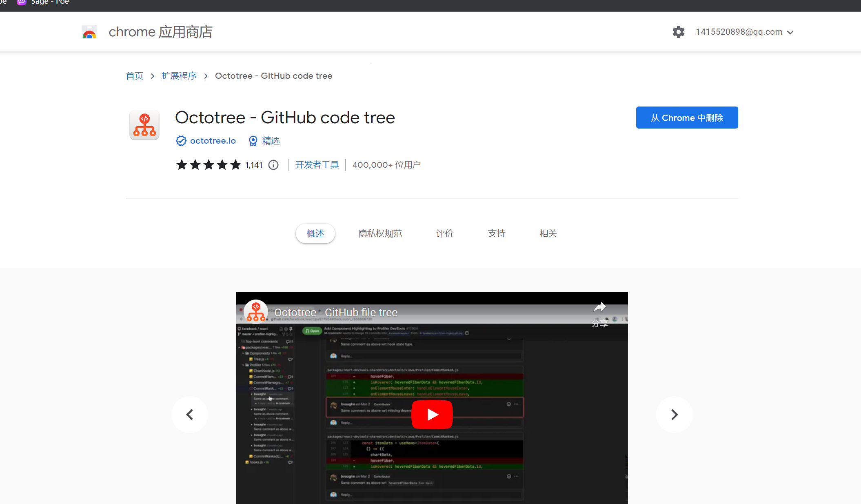Viewport: 861px width, 504px height.
Task: Open the 开发者工具 category link
Action: click(x=317, y=165)
